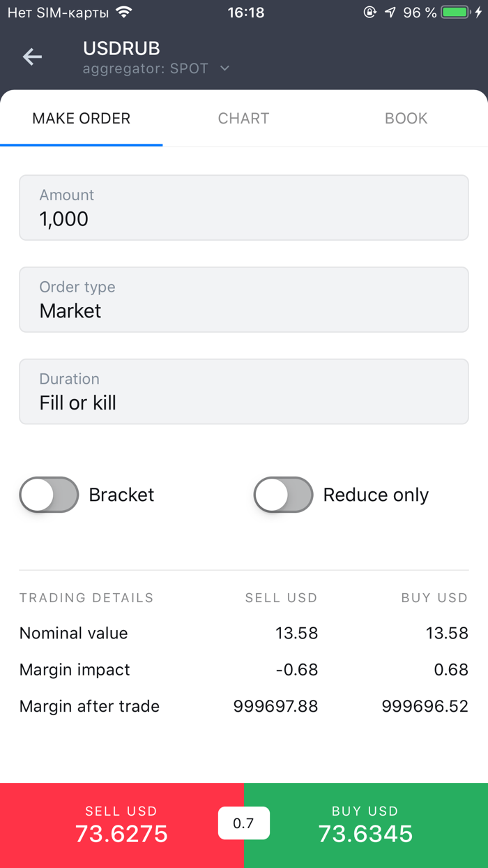Tap the orientation lock icon in status bar
This screenshot has width=488, height=868.
[x=369, y=12]
